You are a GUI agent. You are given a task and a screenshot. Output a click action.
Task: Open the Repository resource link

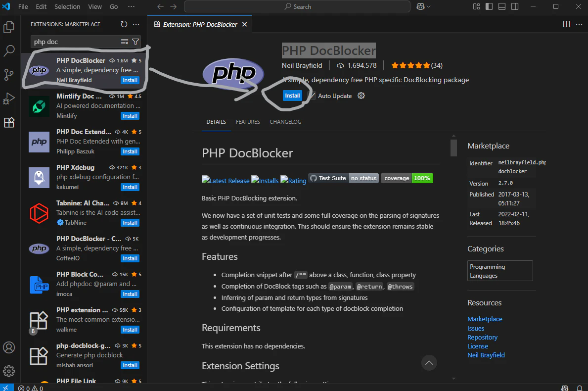tap(482, 338)
